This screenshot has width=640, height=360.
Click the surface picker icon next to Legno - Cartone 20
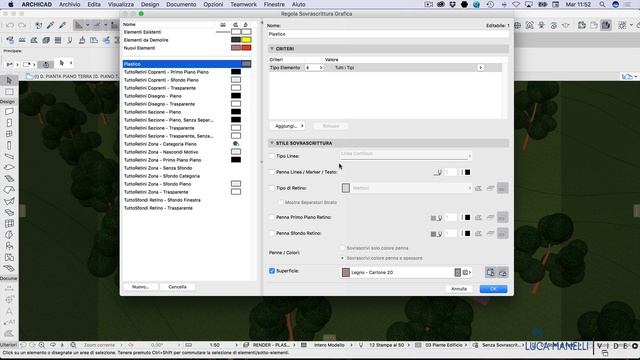(458, 272)
